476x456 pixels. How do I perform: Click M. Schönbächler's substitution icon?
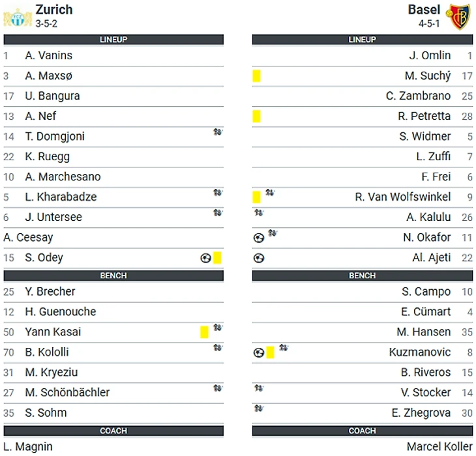(218, 388)
